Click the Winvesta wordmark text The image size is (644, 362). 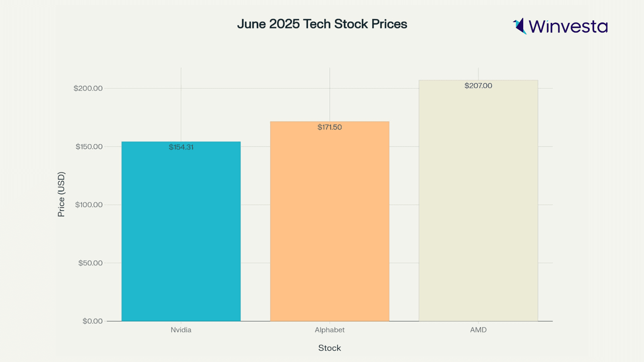568,27
